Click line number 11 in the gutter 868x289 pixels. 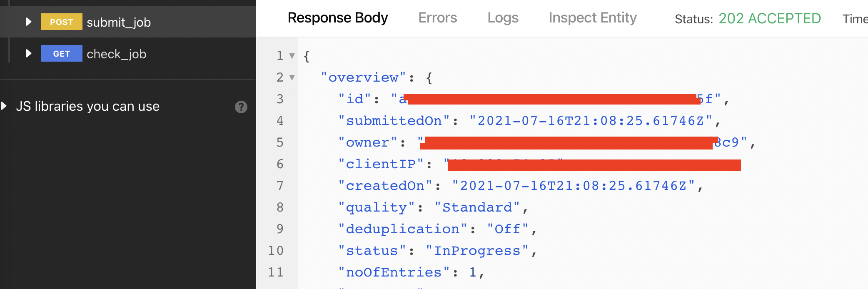[x=276, y=272]
